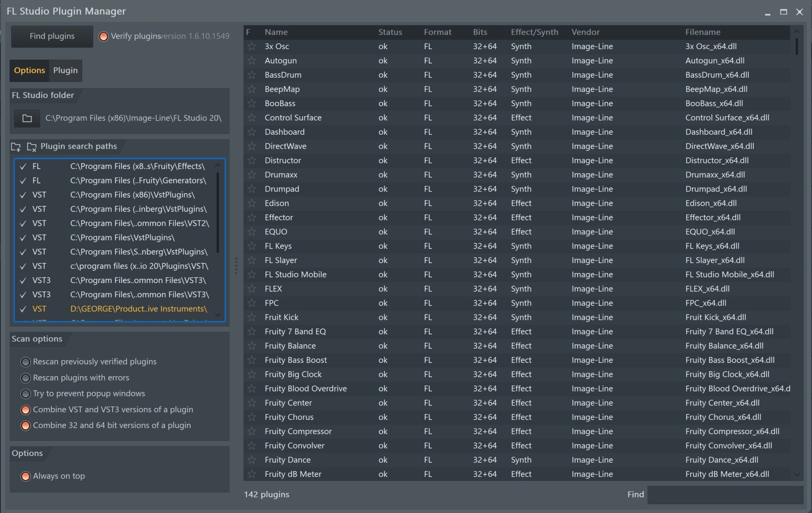Favorite the 3x Osc plugin star
The height and width of the screenshot is (513, 812).
(252, 46)
